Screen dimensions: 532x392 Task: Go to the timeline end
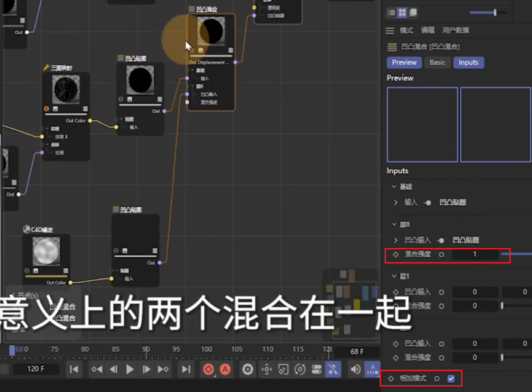pyautogui.click(x=185, y=369)
